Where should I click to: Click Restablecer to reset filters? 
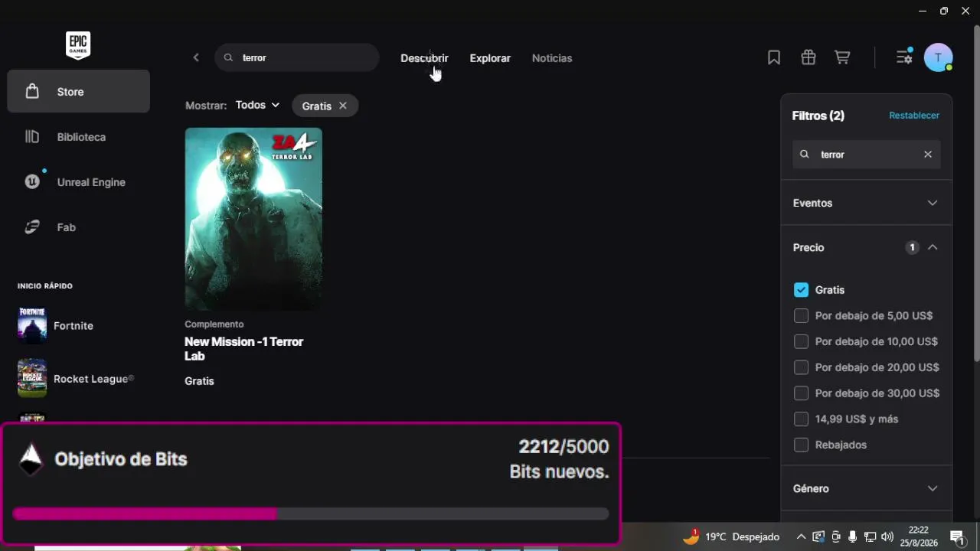[914, 116]
